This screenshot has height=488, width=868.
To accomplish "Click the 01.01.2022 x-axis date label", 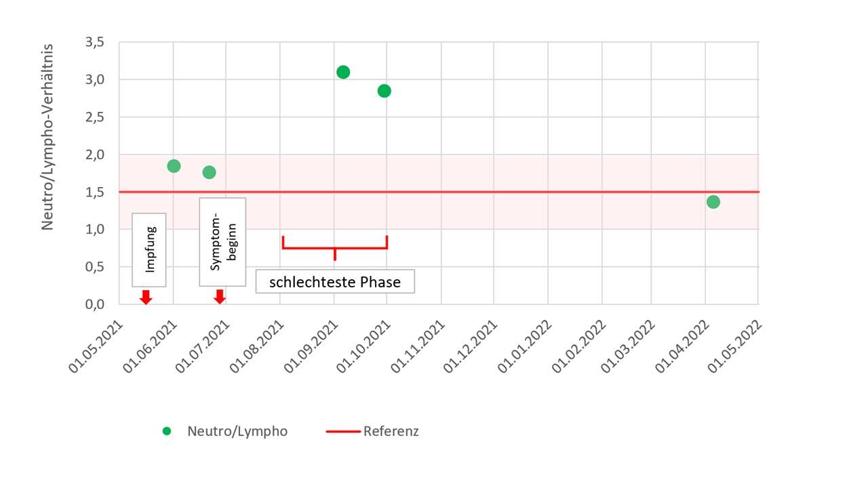I will coord(524,346).
